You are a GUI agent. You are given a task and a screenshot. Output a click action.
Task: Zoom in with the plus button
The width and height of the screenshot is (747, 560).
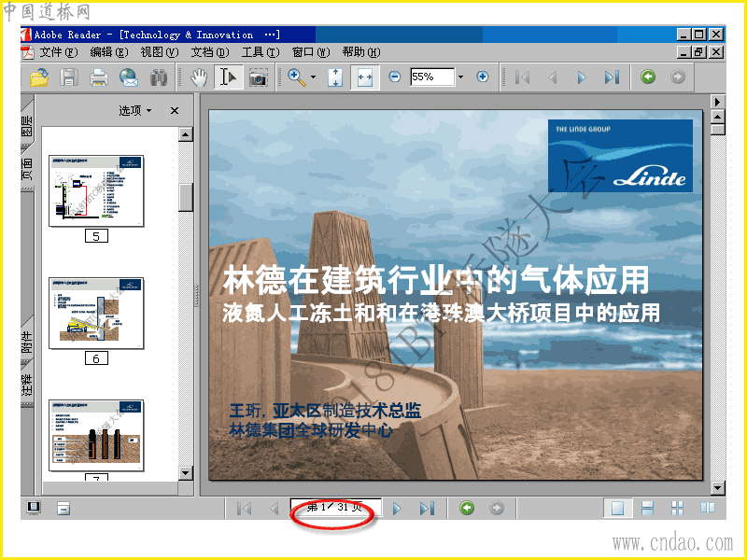(x=483, y=77)
